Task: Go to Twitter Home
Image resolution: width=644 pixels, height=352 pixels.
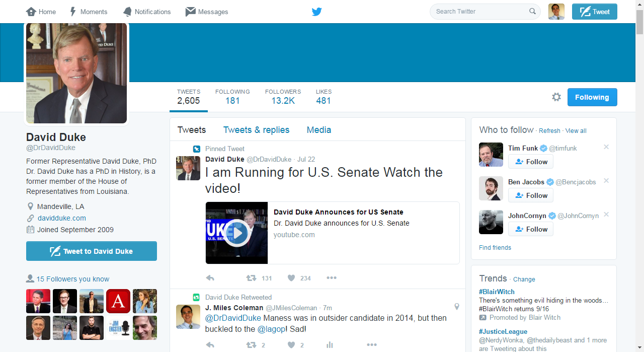Action: 41,12
